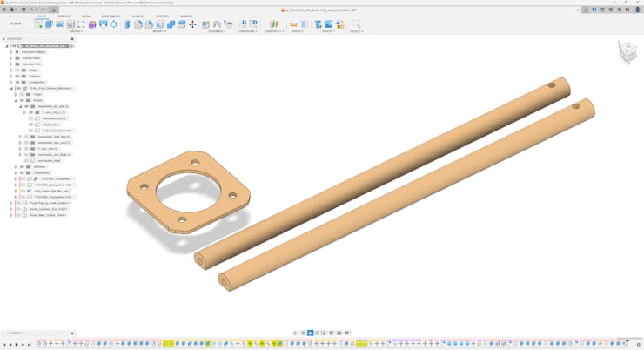Click the Move/Copy tool icon
644x350 pixels.
click(192, 24)
